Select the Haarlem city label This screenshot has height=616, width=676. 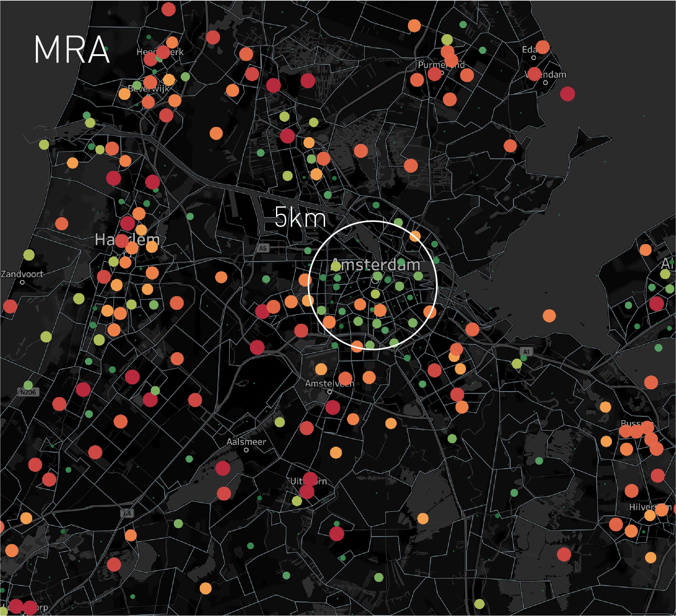coord(127,240)
